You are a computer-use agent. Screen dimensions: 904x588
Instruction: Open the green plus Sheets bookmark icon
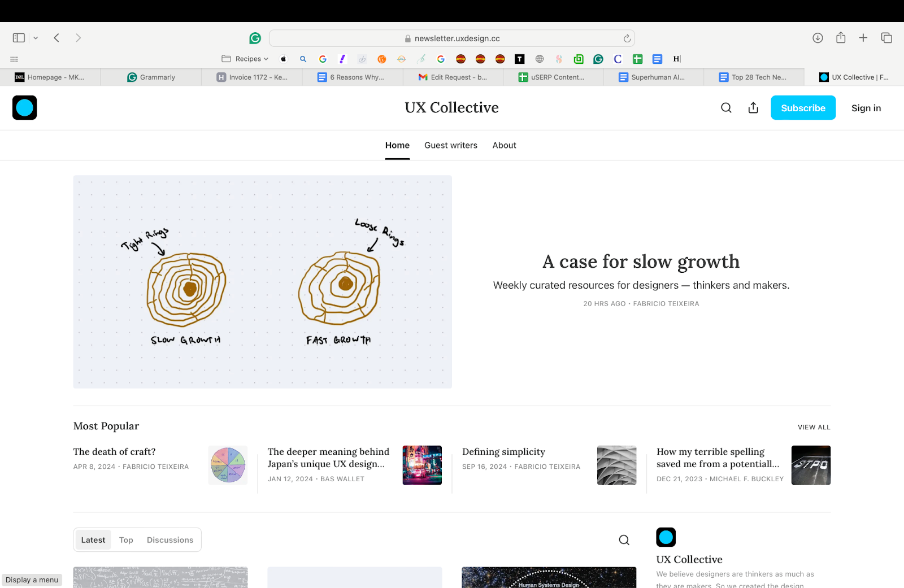coord(637,59)
